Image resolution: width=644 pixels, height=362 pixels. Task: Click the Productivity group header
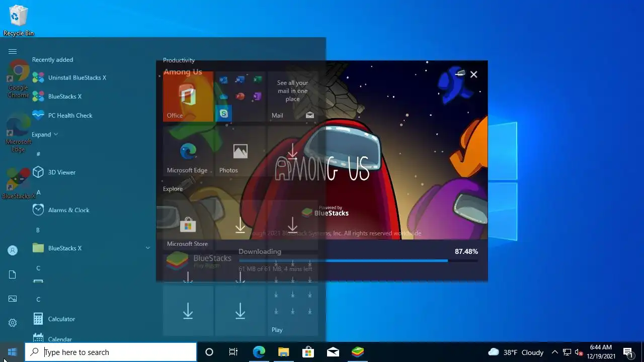pyautogui.click(x=179, y=60)
